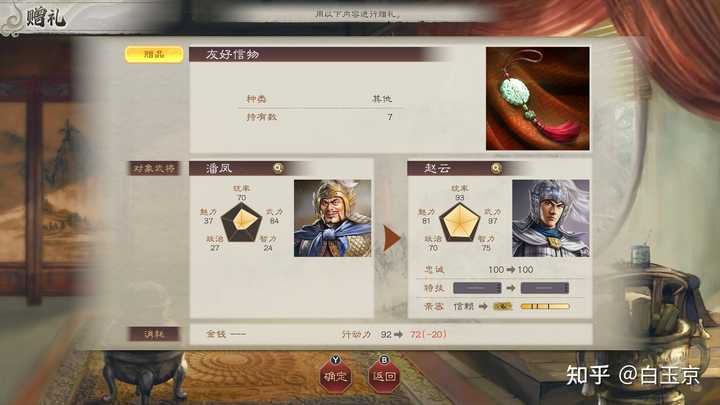This screenshot has height=405, width=720.
Task: Select the 对象武将 label tab
Action: [154, 168]
